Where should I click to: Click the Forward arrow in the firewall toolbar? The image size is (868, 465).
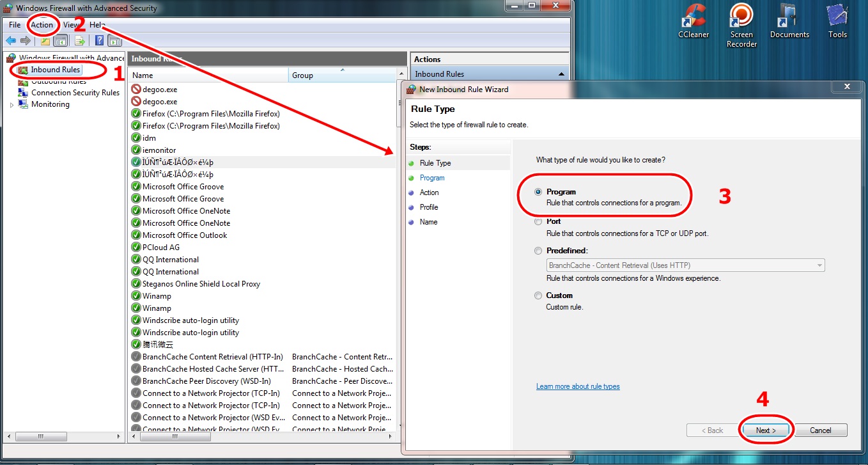(x=26, y=41)
